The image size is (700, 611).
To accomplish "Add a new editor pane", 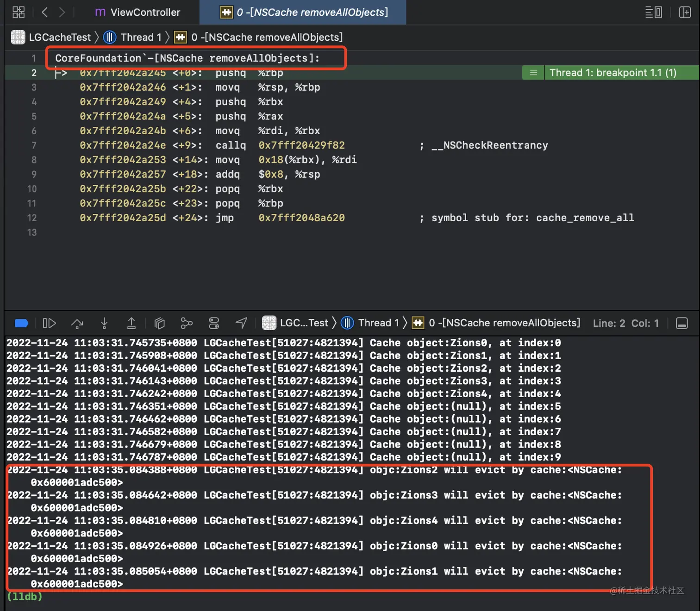I will coord(685,12).
